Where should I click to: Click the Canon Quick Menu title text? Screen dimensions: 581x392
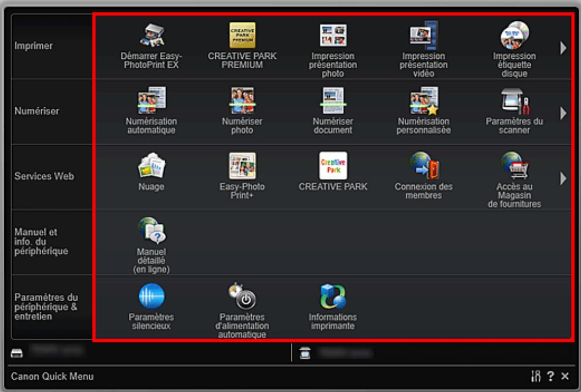pyautogui.click(x=52, y=377)
